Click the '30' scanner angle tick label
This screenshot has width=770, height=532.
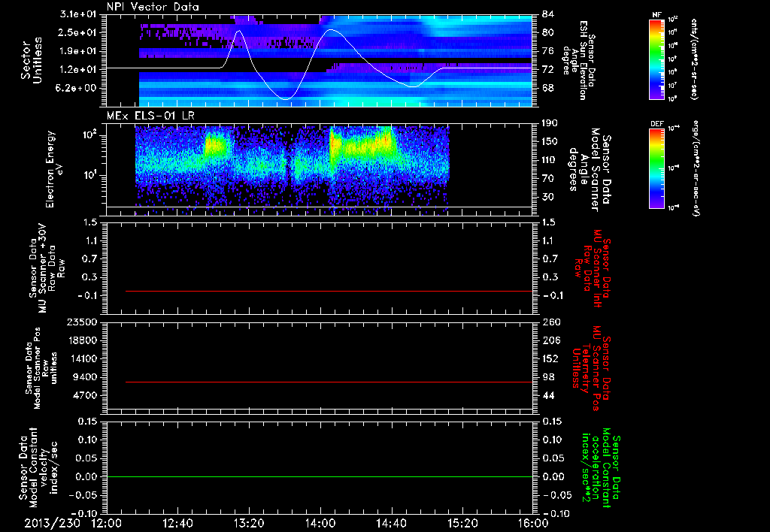coord(548,197)
